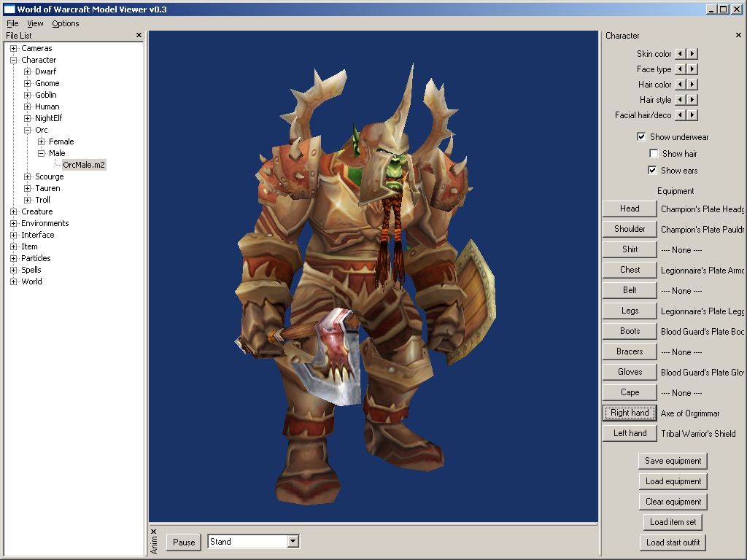The height and width of the screenshot is (560, 747).
Task: Expand the Female tree node
Action: coord(42,141)
